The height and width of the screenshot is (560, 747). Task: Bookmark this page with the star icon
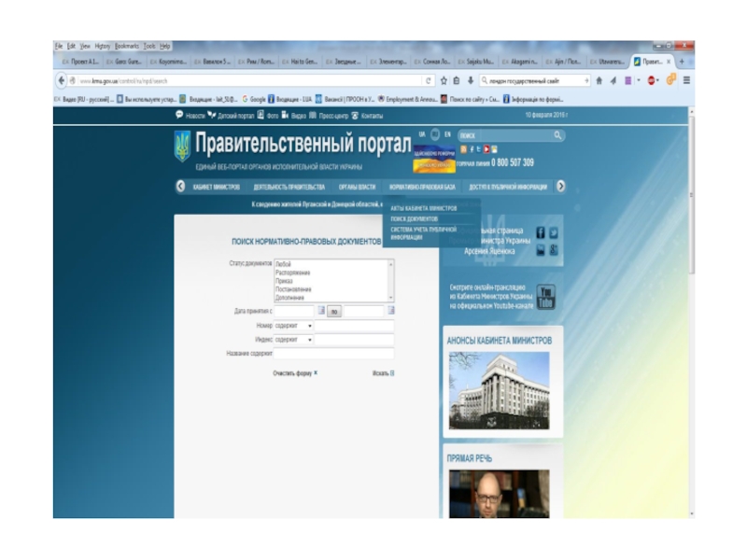(444, 80)
